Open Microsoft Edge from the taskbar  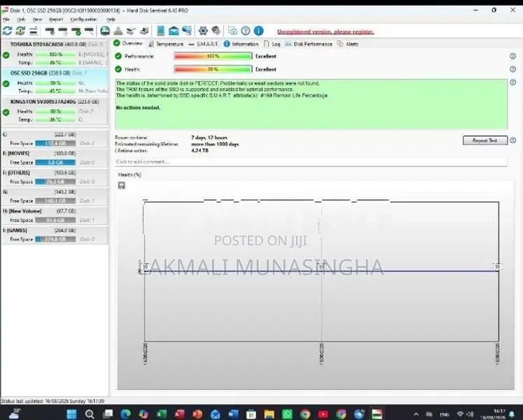click(x=125, y=414)
